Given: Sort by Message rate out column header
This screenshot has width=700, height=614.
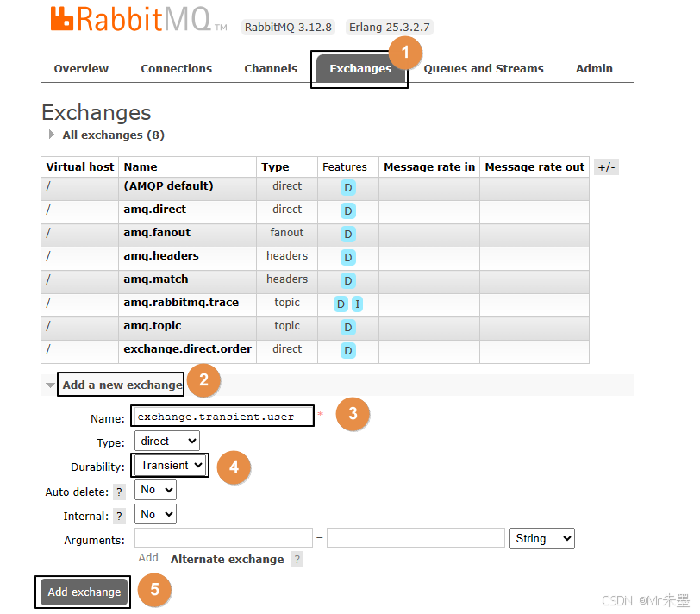Looking at the screenshot, I should click(x=534, y=167).
